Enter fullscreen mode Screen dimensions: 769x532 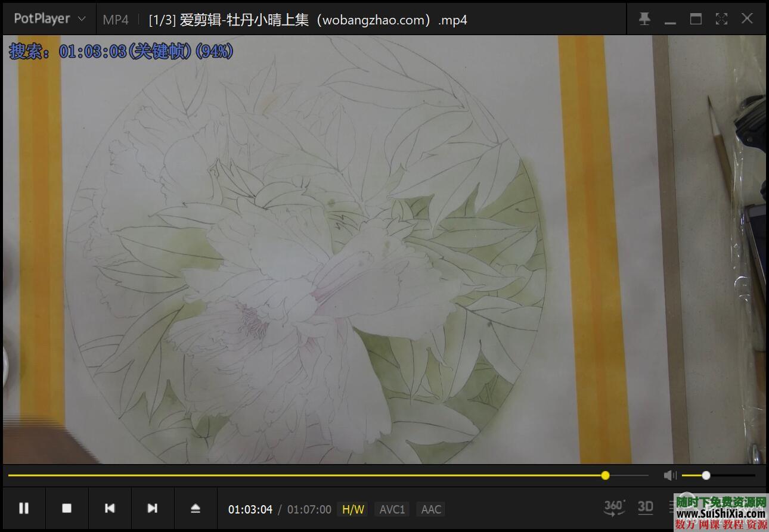point(721,18)
